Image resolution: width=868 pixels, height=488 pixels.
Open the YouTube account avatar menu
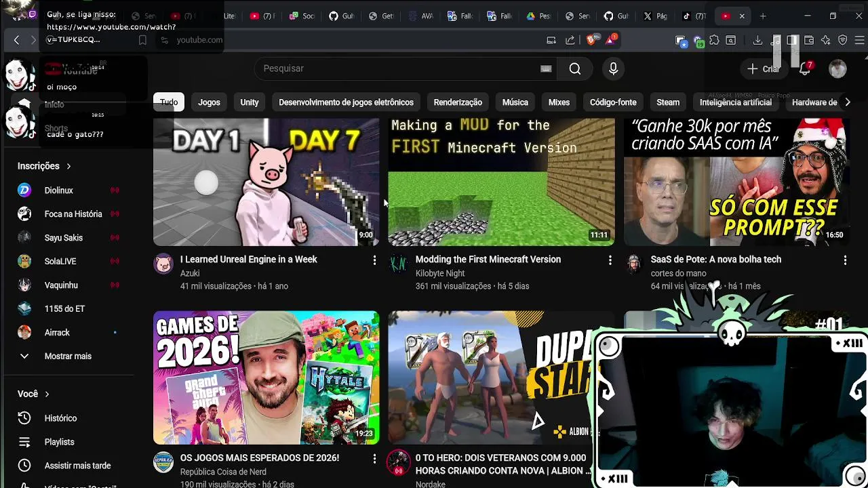[x=837, y=68]
